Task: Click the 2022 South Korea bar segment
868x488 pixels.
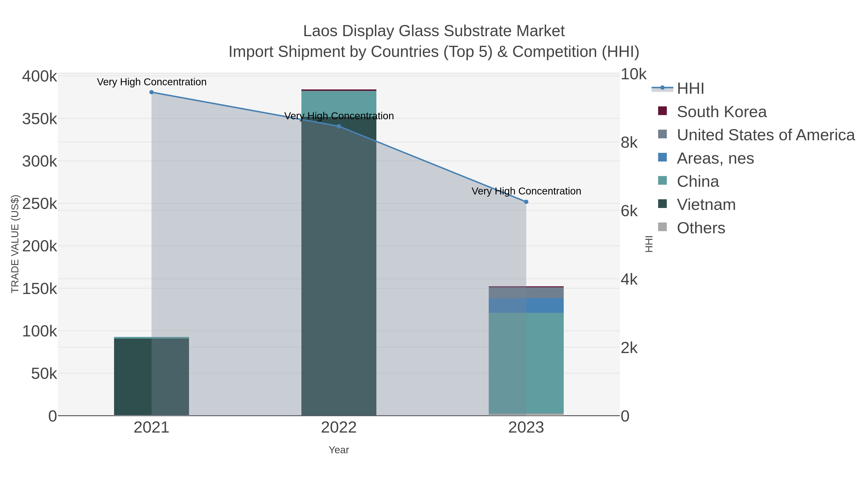Action: (x=339, y=90)
